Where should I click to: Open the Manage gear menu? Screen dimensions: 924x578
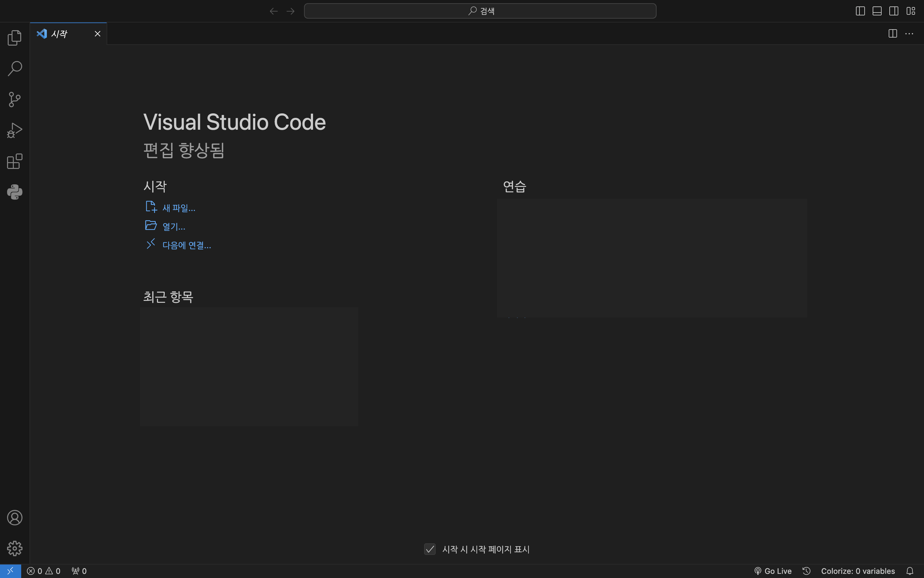(x=14, y=548)
